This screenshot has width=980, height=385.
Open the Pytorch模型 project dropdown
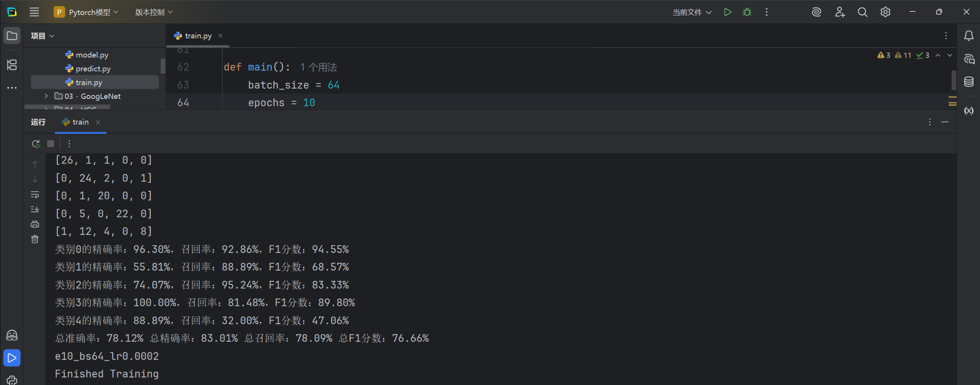pyautogui.click(x=86, y=12)
